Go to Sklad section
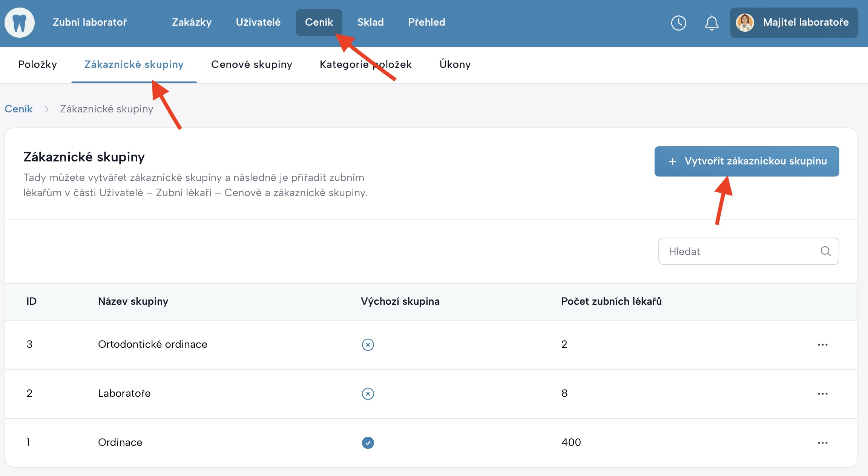 coord(370,22)
